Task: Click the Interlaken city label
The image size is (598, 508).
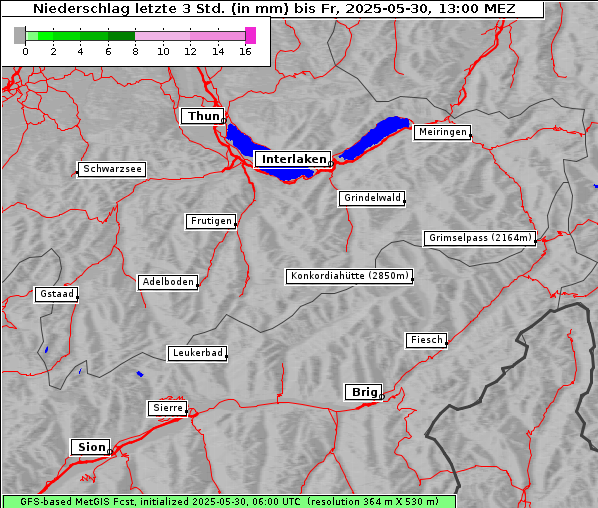Action: coord(293,159)
